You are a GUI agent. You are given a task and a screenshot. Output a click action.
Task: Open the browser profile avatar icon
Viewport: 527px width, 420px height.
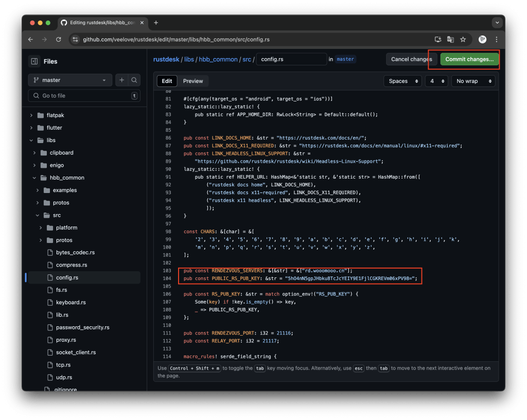click(x=482, y=39)
